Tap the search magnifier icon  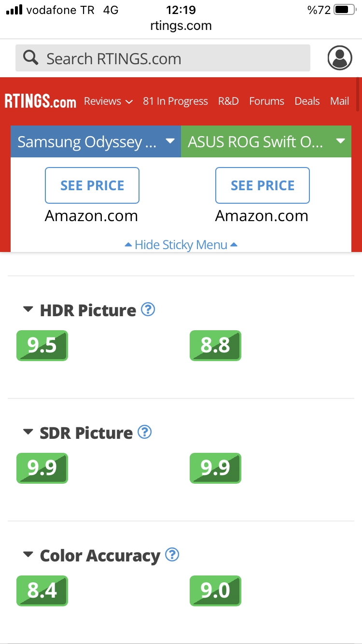click(x=31, y=58)
